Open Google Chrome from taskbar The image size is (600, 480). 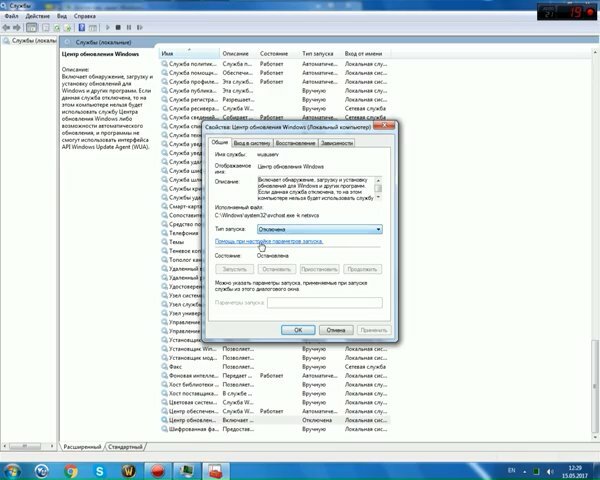tap(71, 471)
